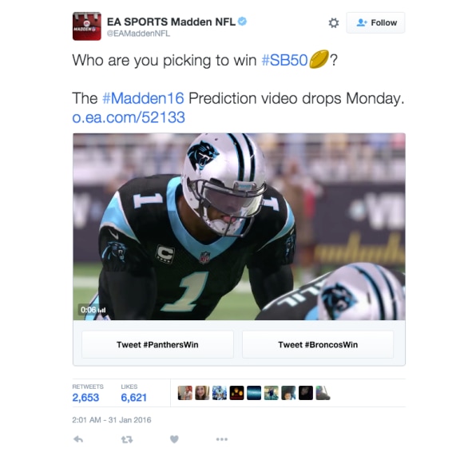Click the @EAMaddenNFL handle
The image size is (476, 456).
point(138,34)
